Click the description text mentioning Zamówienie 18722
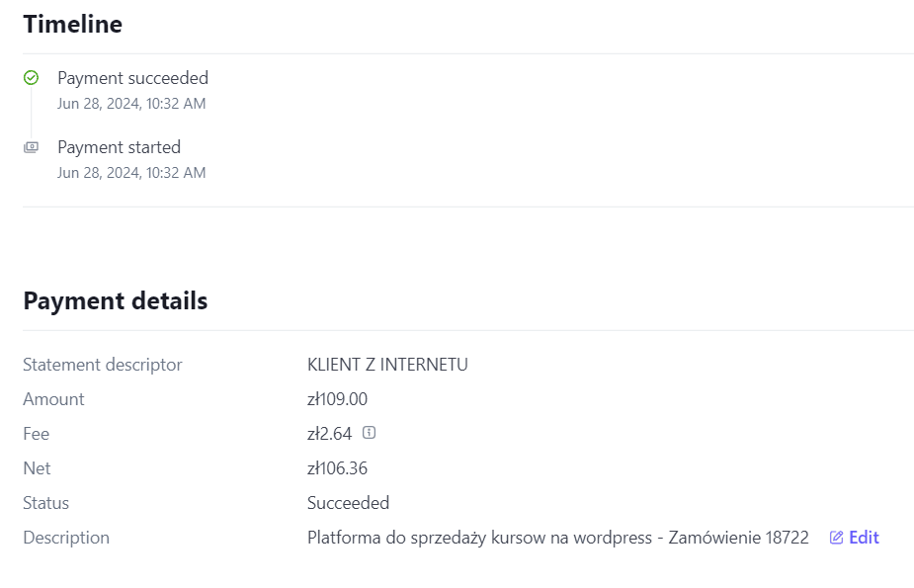This screenshot has height=588, width=914. [x=558, y=538]
